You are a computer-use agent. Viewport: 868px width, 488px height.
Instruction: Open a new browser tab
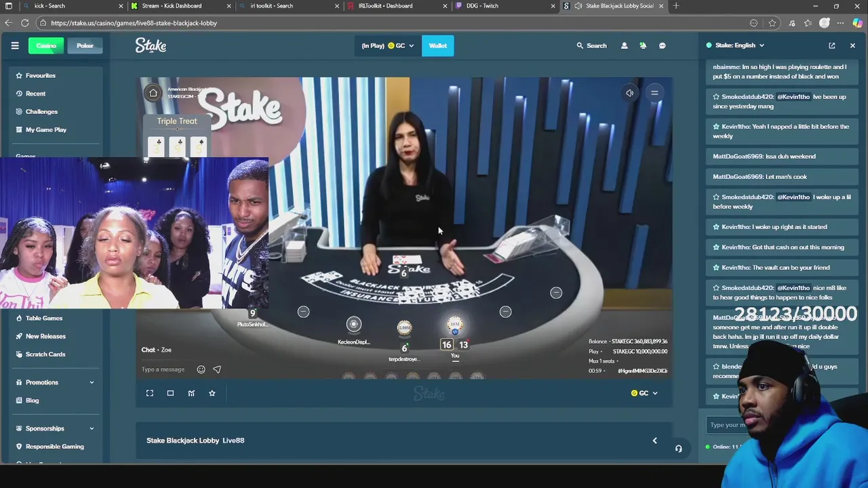click(x=676, y=6)
